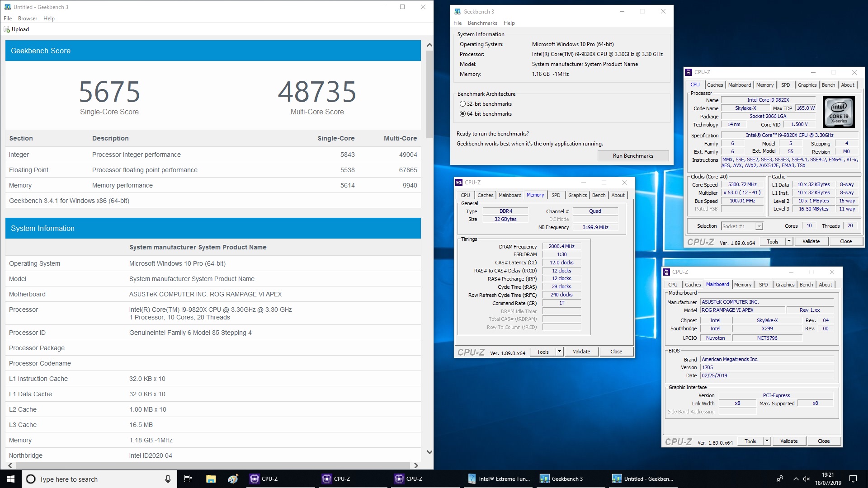
Task: Open Help menu in Untitled Geekbench window
Action: coord(49,19)
